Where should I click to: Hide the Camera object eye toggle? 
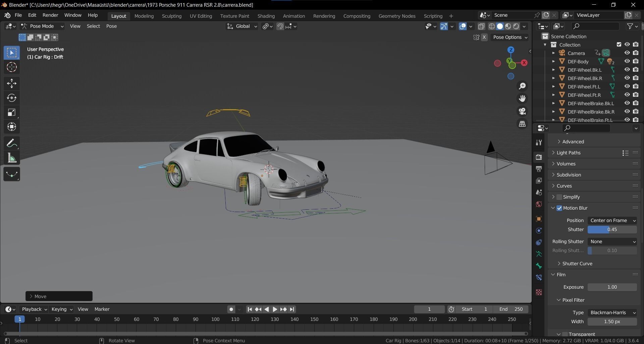(627, 53)
